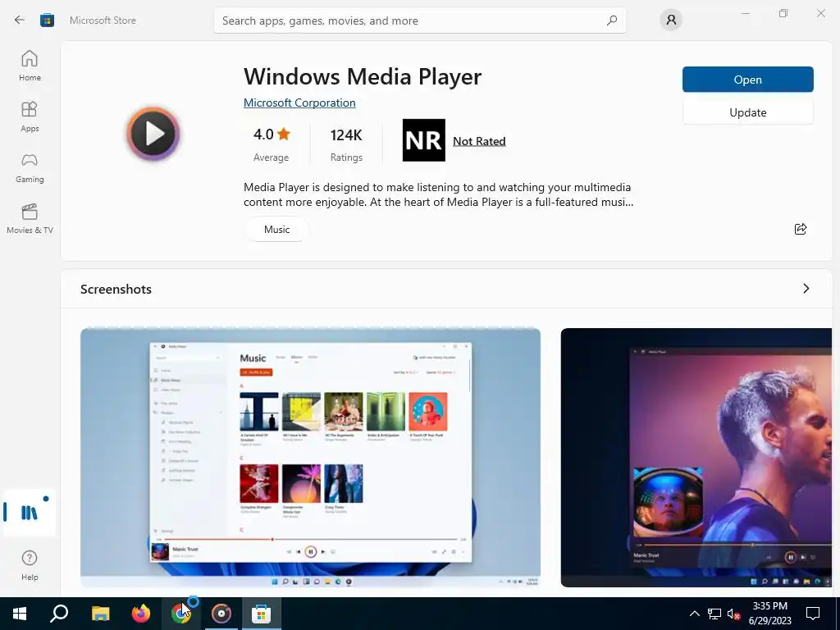Image resolution: width=840 pixels, height=630 pixels.
Task: Click the muted volume tray icon
Action: point(734,614)
